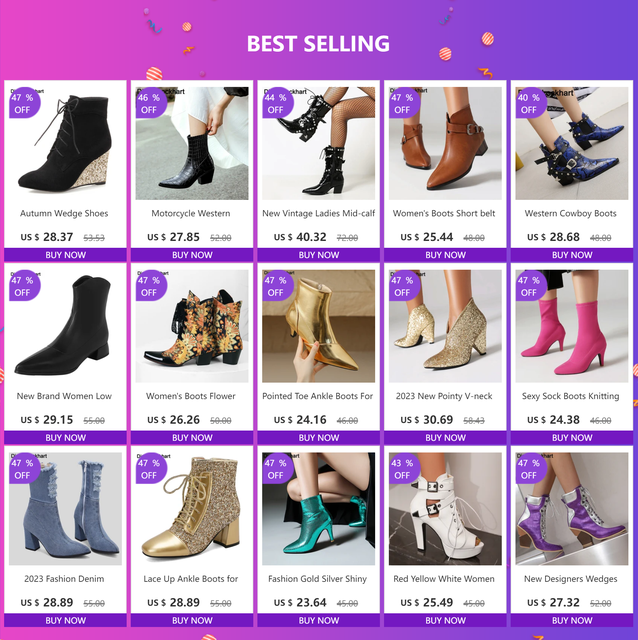This screenshot has width=638, height=640.
Task: Open the pink Sexy Sock Boots picture
Action: (x=571, y=326)
